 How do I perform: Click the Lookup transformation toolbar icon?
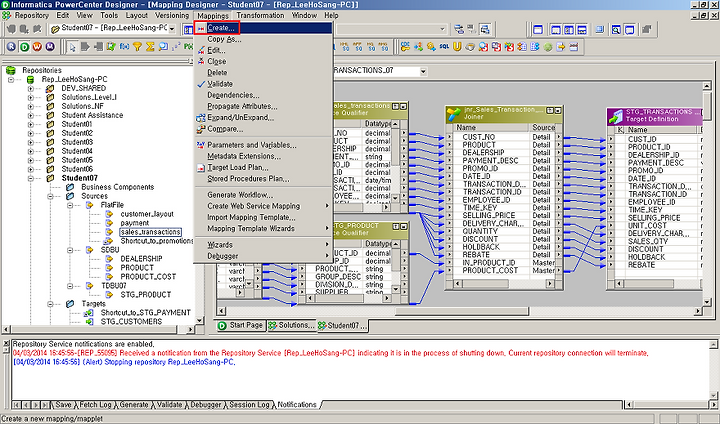coord(163,47)
